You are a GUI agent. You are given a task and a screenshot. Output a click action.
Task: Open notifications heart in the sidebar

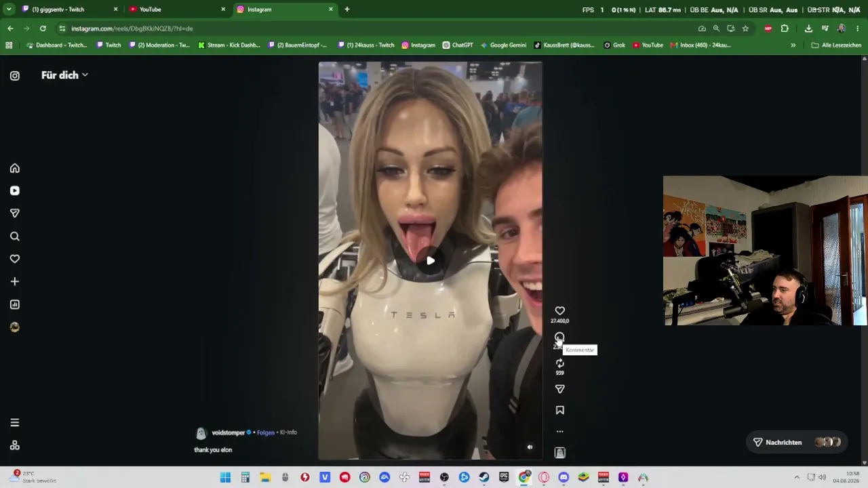(15, 259)
